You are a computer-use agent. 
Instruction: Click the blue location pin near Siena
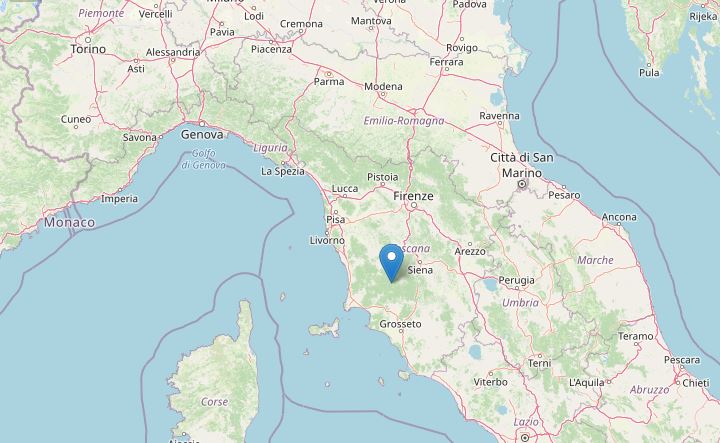(x=392, y=263)
